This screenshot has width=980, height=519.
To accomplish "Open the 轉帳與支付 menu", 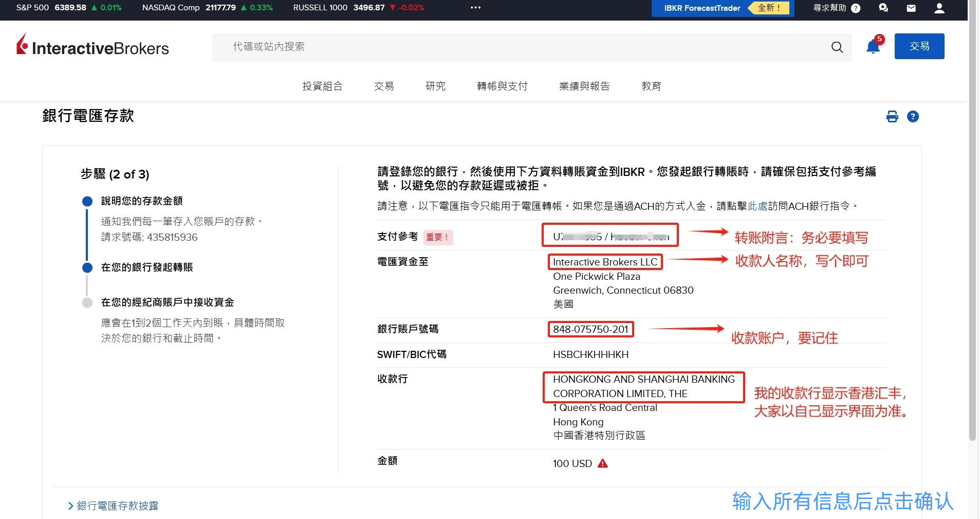I will pyautogui.click(x=502, y=86).
